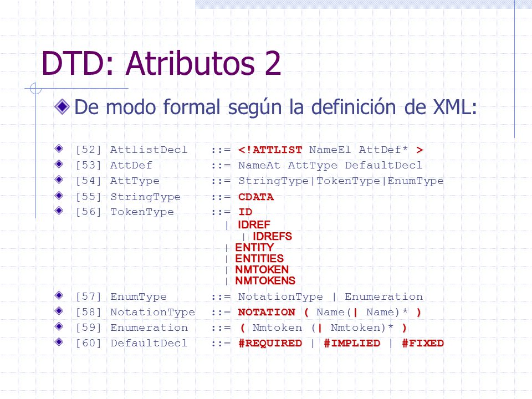Click the 'Enumeration' rule name in row 59

(x=149, y=328)
